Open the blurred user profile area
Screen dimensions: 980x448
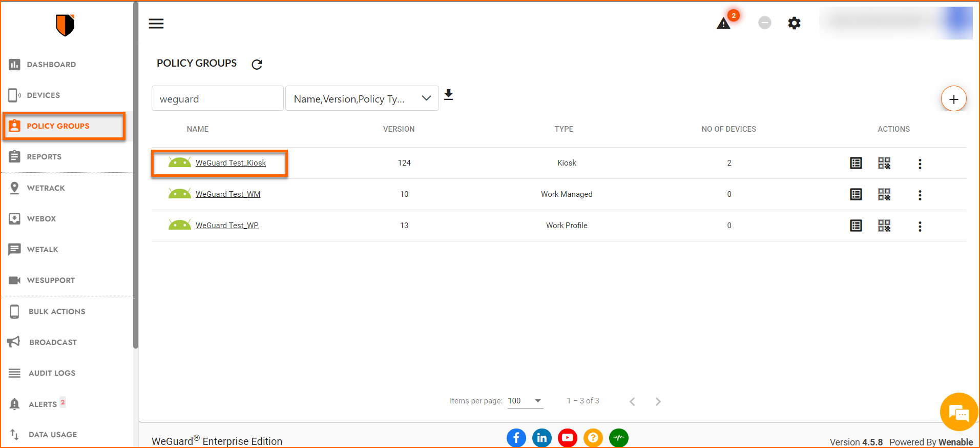(x=896, y=23)
